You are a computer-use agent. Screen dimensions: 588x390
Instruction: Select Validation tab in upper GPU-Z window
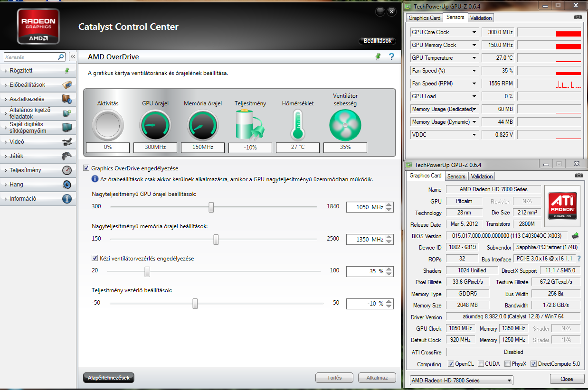pos(481,18)
